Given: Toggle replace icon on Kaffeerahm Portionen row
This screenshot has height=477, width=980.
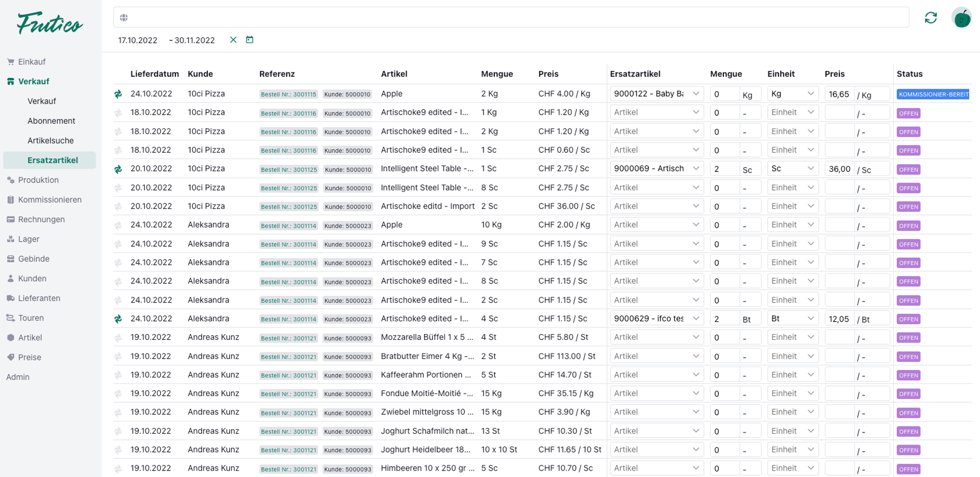Looking at the screenshot, I should tap(118, 375).
